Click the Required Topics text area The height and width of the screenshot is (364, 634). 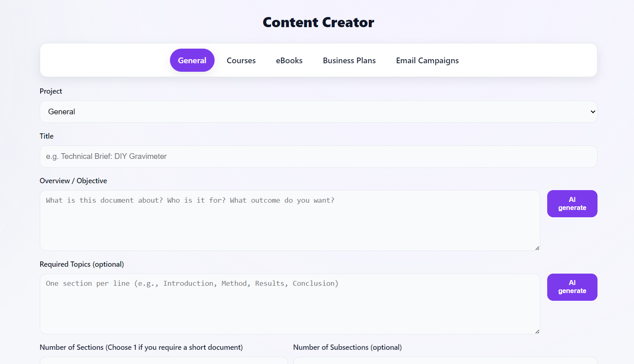(x=290, y=304)
